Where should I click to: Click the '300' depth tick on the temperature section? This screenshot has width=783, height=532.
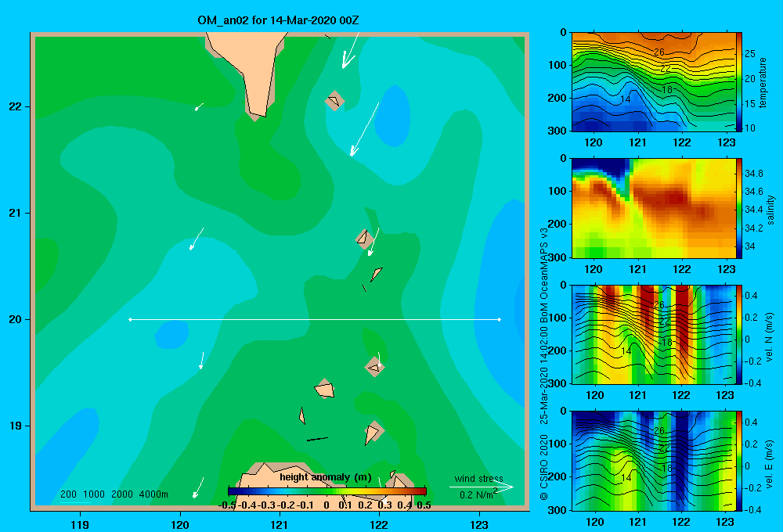(559, 131)
